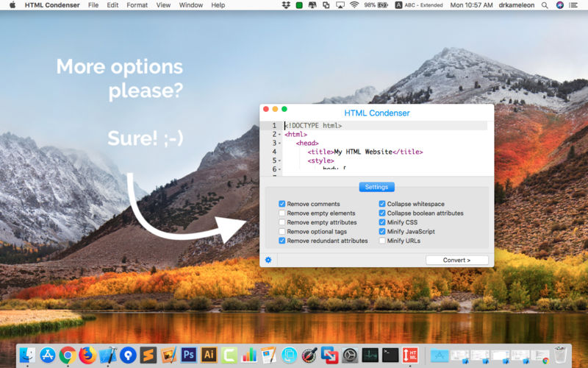Disable Collapse whitespace
Viewport: 588px width, 368px height.
(382, 204)
